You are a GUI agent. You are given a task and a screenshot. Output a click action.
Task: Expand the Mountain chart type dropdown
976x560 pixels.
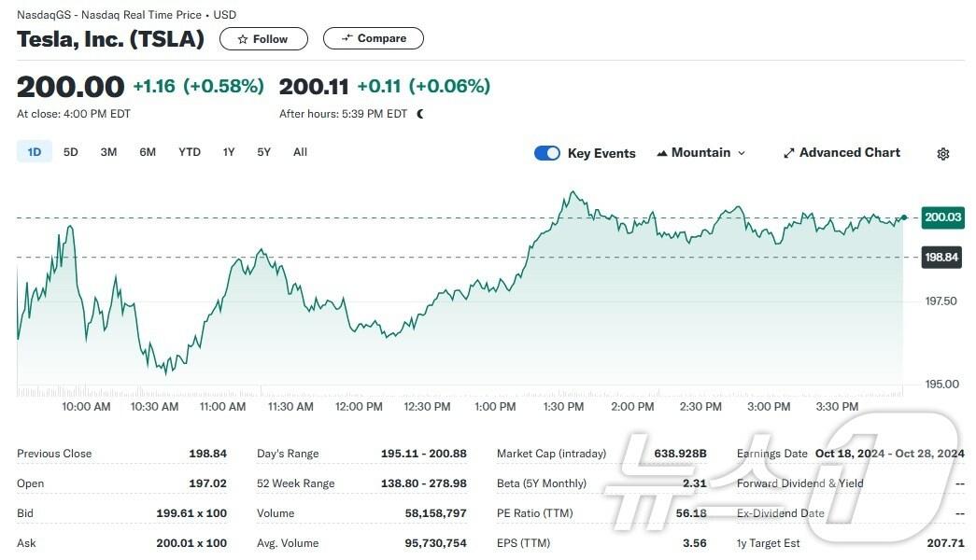point(742,153)
